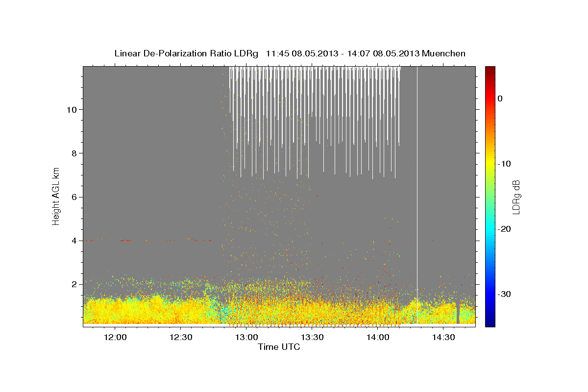Viewport: 588px width, 392px height.
Task: Click the "Time UTC" x-axis label
Action: pos(279,347)
